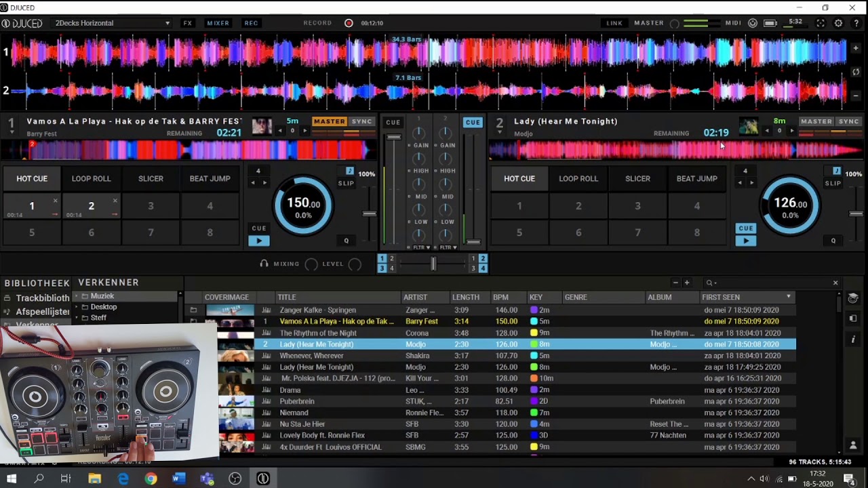The width and height of the screenshot is (868, 488).
Task: Trigger hot cue pad 3 on deck 1
Action: click(151, 206)
